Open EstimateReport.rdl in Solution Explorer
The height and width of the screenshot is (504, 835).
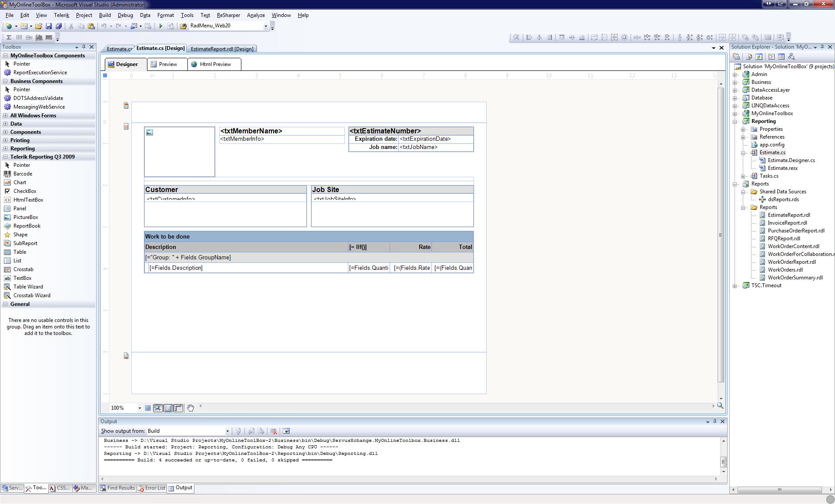point(788,215)
